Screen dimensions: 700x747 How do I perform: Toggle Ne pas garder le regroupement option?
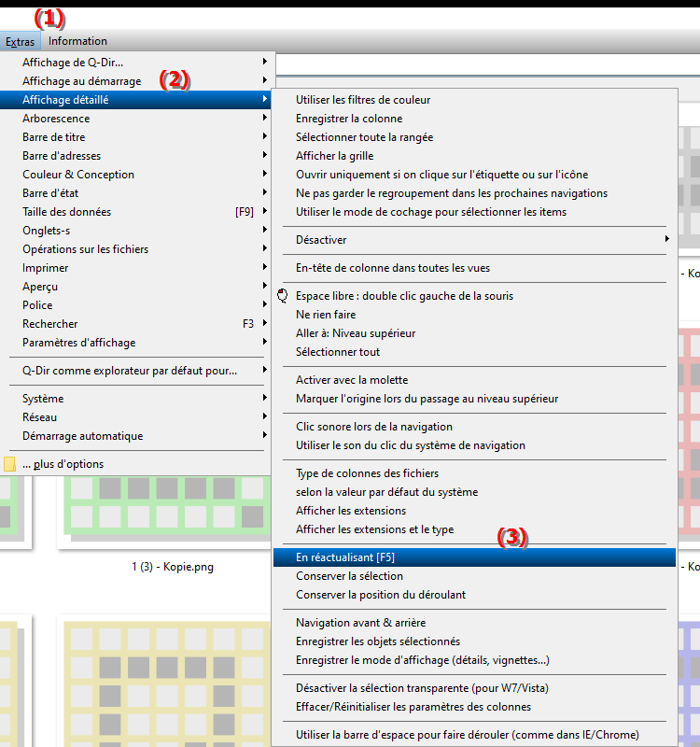[474, 193]
